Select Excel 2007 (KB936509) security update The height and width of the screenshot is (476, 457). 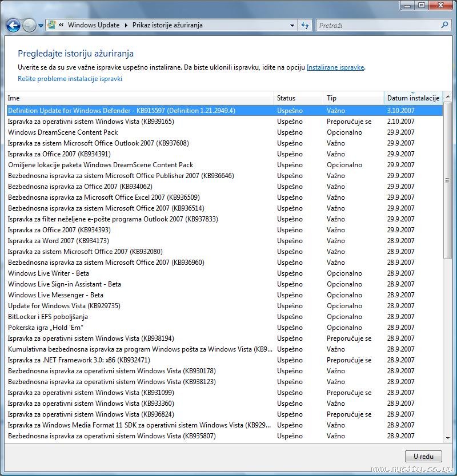[x=225, y=197]
